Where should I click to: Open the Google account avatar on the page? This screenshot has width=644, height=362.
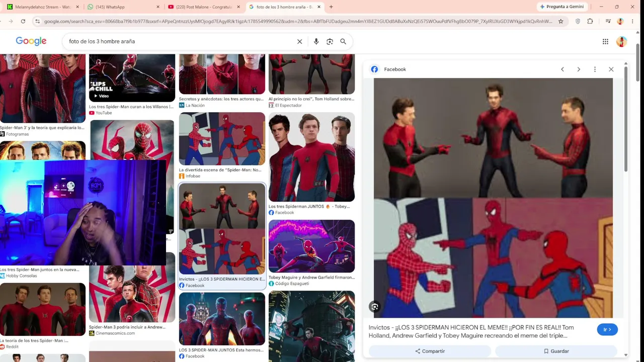pyautogui.click(x=621, y=42)
